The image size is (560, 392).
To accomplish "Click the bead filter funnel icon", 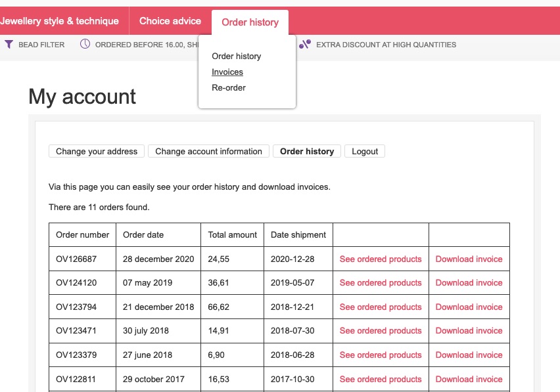I will click(9, 45).
